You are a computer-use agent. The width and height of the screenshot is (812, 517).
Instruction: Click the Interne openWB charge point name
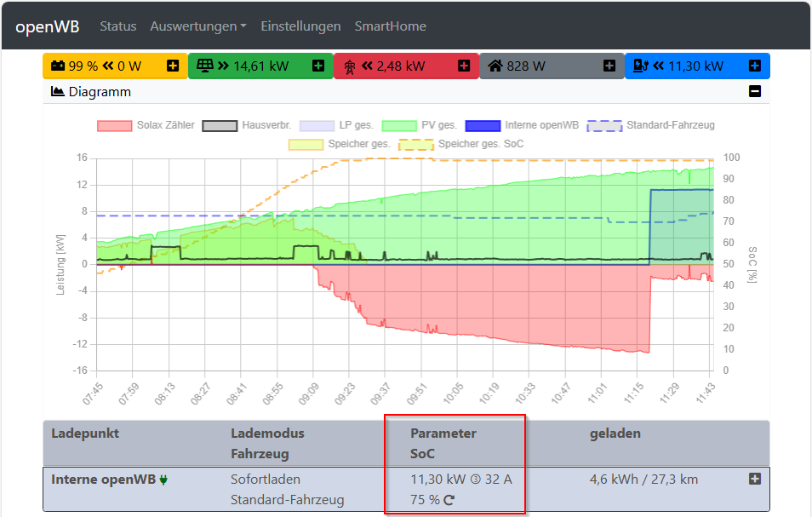click(103, 480)
